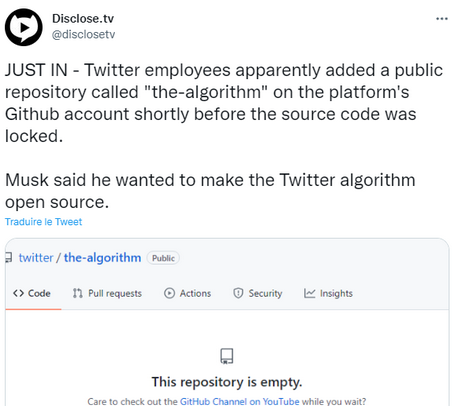Click the Disclose.tv display name
Image resolution: width=452 pixels, height=411 pixels.
click(83, 18)
